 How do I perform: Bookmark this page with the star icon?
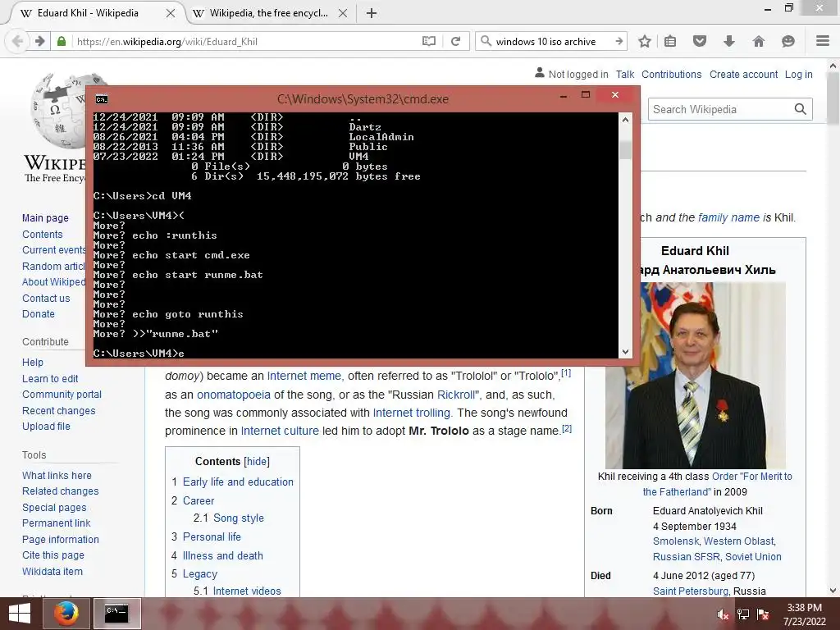(645, 41)
